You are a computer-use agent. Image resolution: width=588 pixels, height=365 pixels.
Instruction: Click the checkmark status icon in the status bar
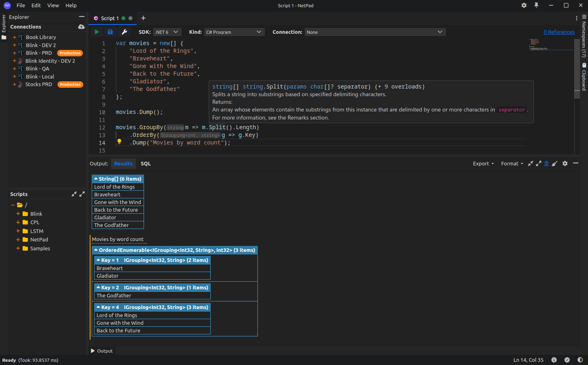[567, 360]
